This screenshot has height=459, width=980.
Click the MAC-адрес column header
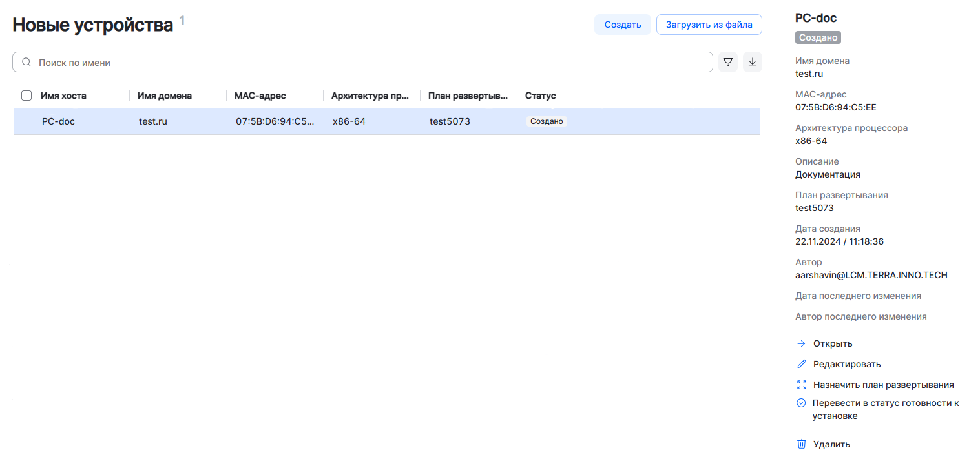coord(260,96)
